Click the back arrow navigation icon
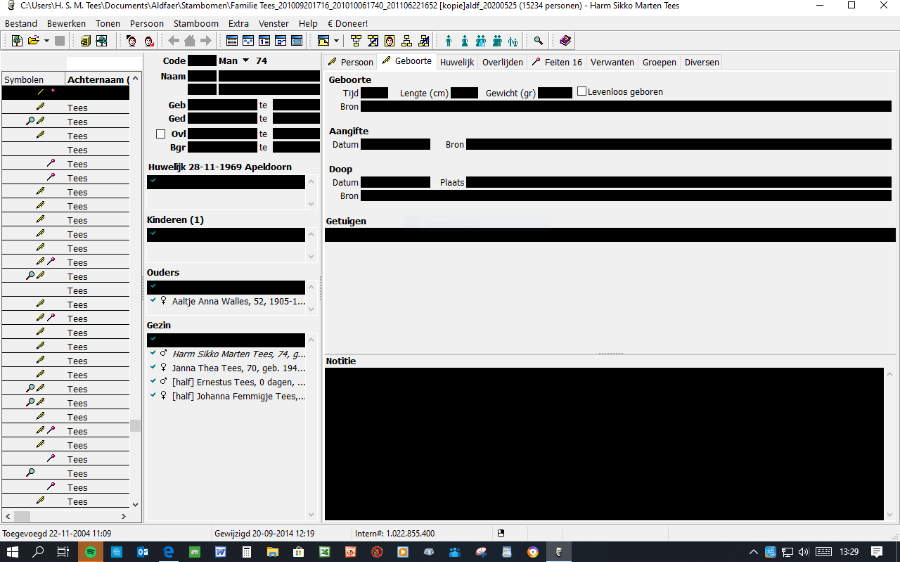 click(x=174, y=41)
